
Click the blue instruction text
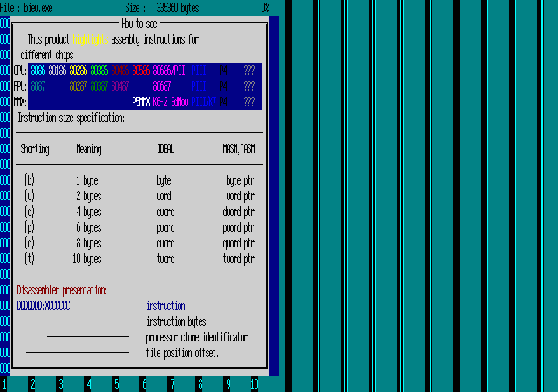(166, 306)
